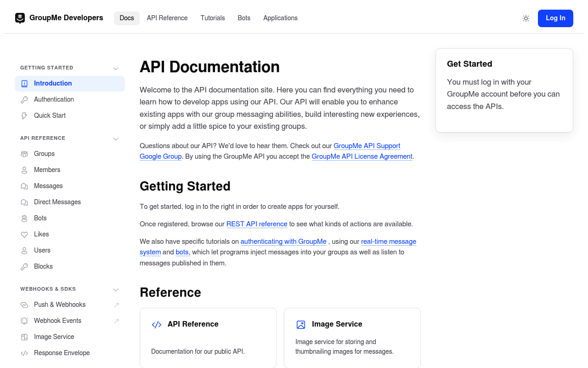Click the Members person icon
This screenshot has height=368, width=588.
pyautogui.click(x=24, y=170)
